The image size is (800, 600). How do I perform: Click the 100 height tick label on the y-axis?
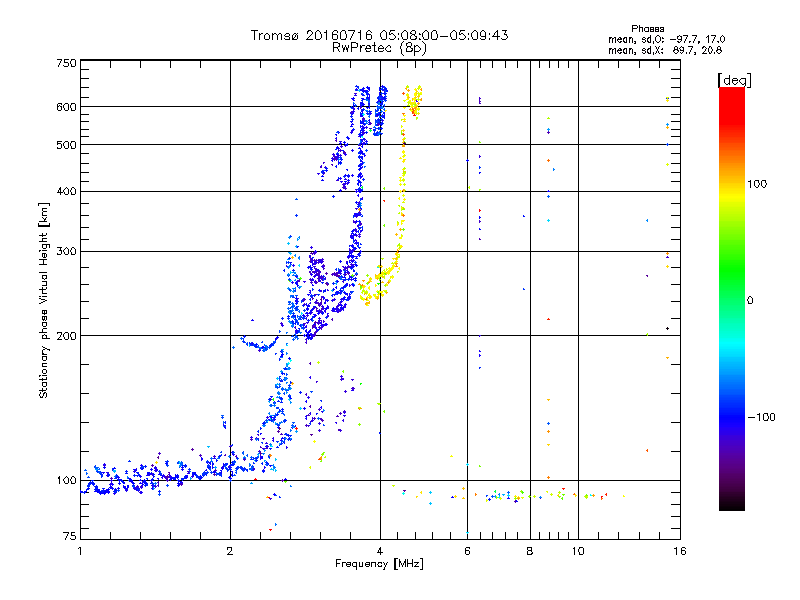[66, 481]
